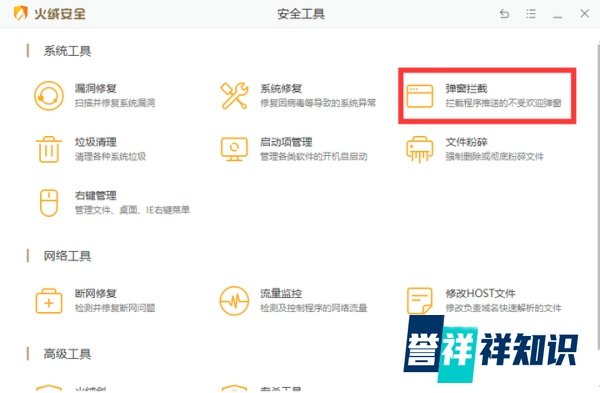Open the 修改HOST文件 note icon

419,301
